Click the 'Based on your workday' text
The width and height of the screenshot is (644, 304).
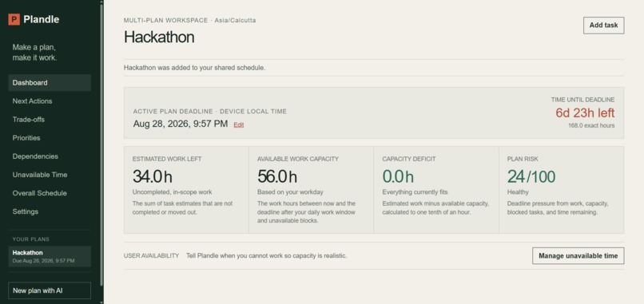click(290, 192)
